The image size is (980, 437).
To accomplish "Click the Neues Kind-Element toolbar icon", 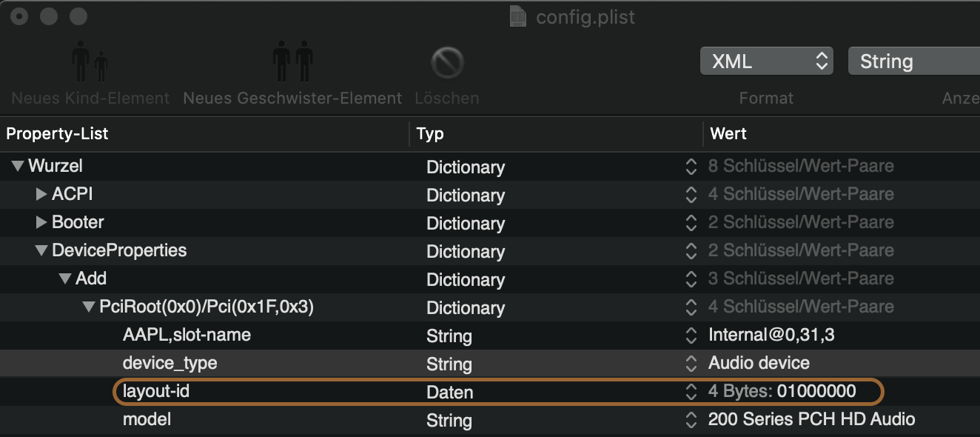I will point(90,63).
